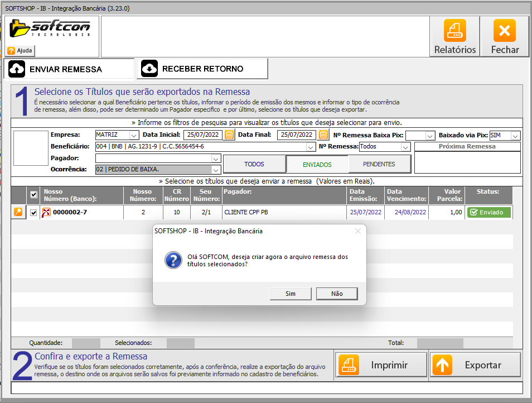Click Não to decline creating the remessa

[336, 294]
